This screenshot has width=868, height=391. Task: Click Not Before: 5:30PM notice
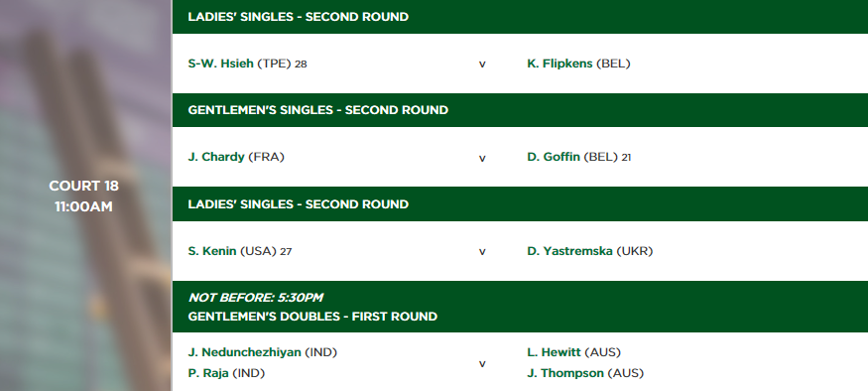coord(256,298)
